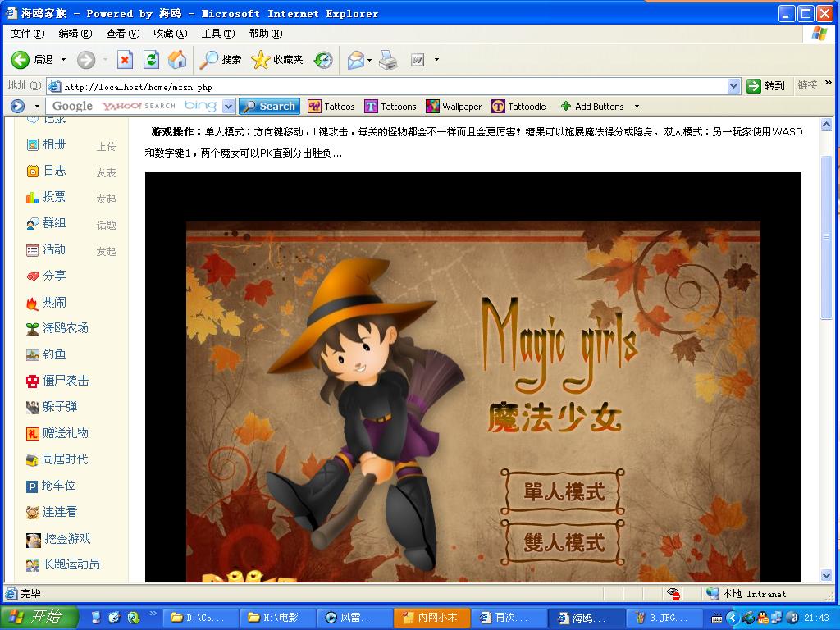The image size is (840, 630).
Task: Stop page loading with red X icon
Action: tap(125, 59)
